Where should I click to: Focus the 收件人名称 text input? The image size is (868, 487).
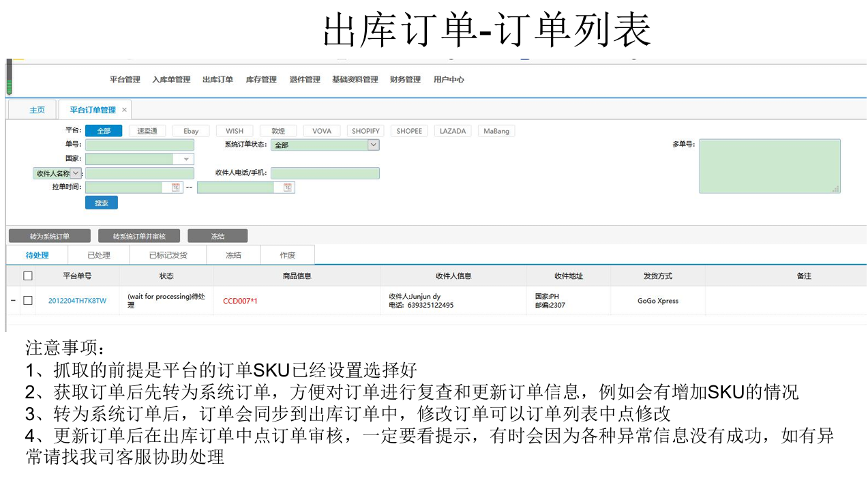pyautogui.click(x=140, y=173)
